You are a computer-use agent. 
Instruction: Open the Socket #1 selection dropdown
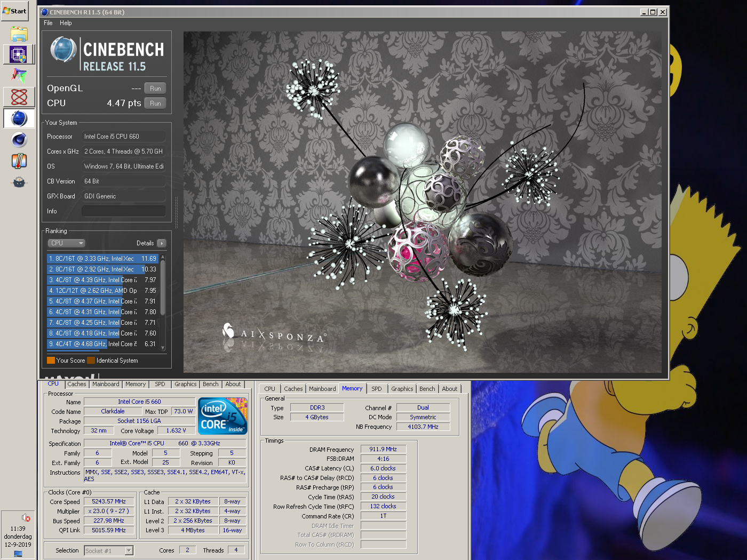[109, 550]
